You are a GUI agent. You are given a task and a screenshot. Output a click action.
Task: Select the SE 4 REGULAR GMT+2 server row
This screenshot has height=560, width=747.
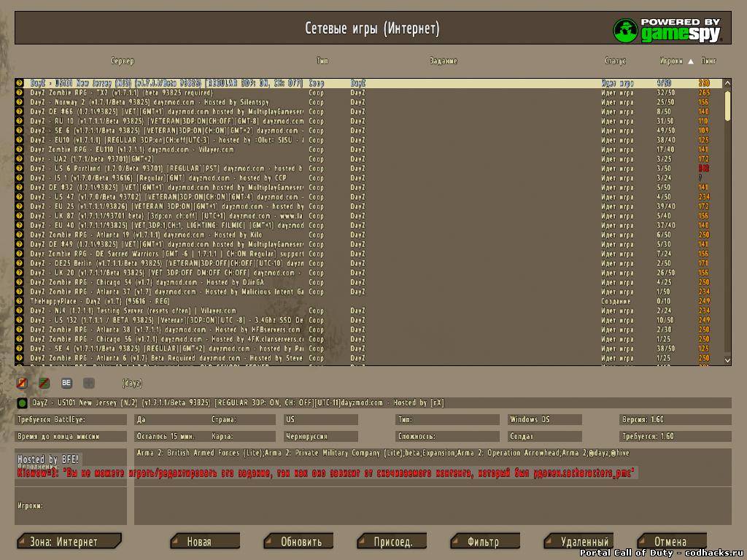click(x=369, y=349)
